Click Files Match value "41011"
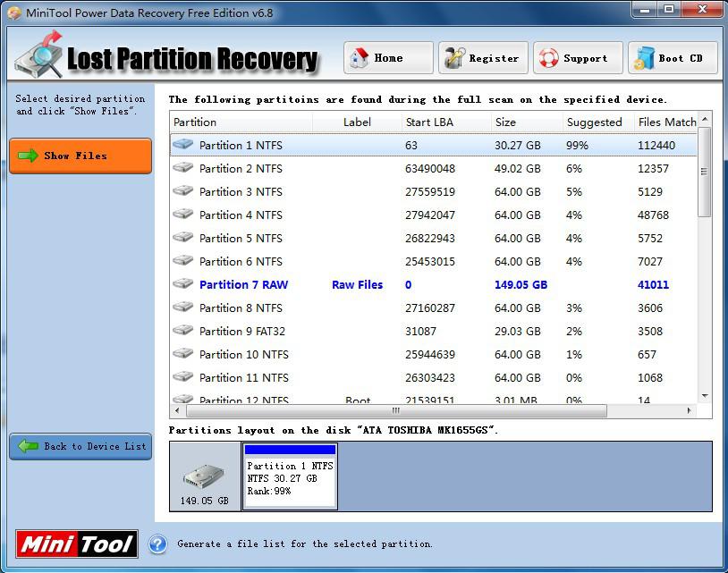 (x=653, y=284)
